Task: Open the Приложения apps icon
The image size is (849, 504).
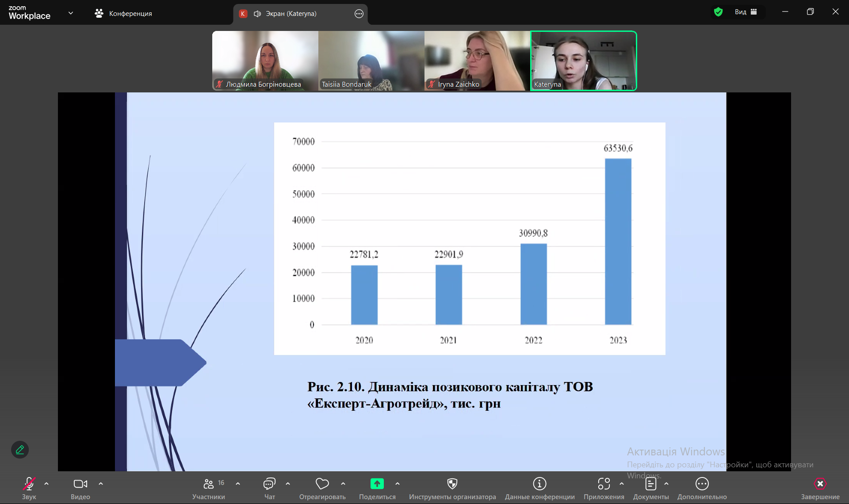Action: click(x=604, y=484)
